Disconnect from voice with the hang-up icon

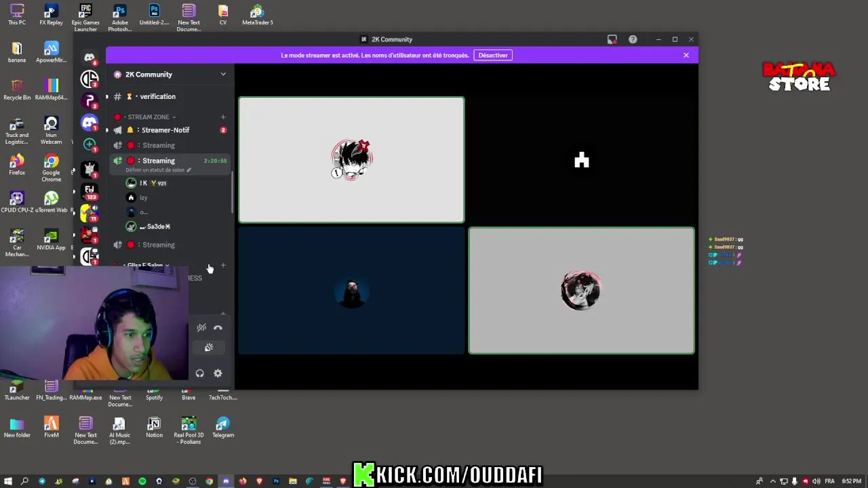[x=218, y=328]
